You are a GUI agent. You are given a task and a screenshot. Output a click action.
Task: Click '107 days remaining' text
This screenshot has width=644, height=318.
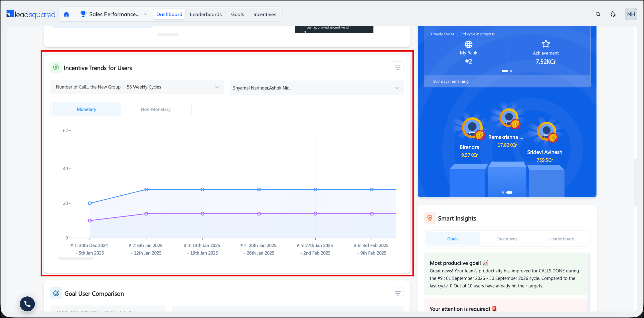[451, 81]
